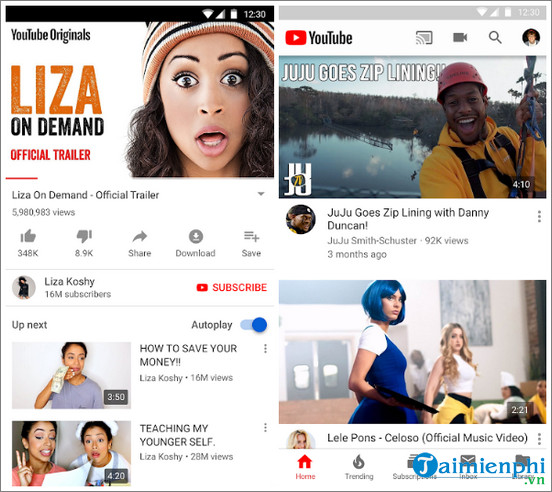Click the Up next label

(x=30, y=324)
